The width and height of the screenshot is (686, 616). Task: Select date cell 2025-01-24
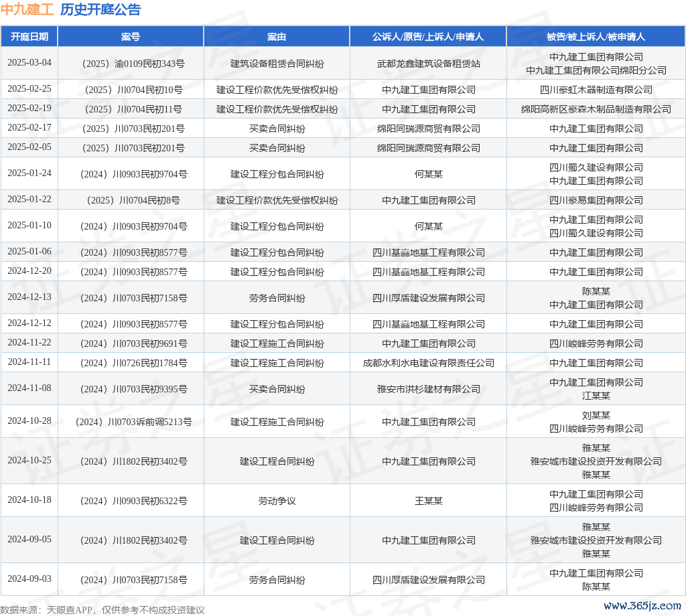point(29,173)
